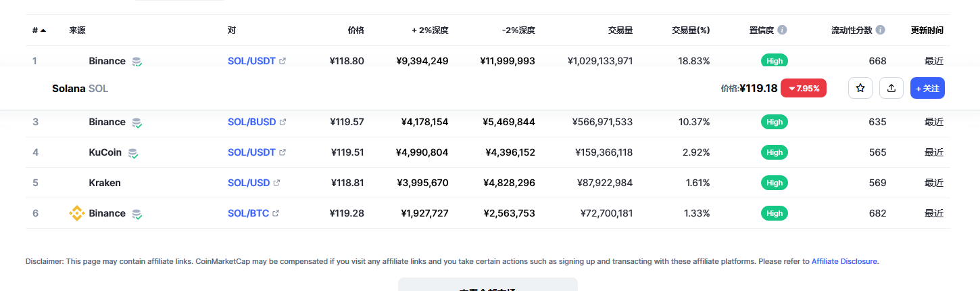Click the star watchlist icon for Solana
This screenshot has width=980, height=291.
coord(860,88)
